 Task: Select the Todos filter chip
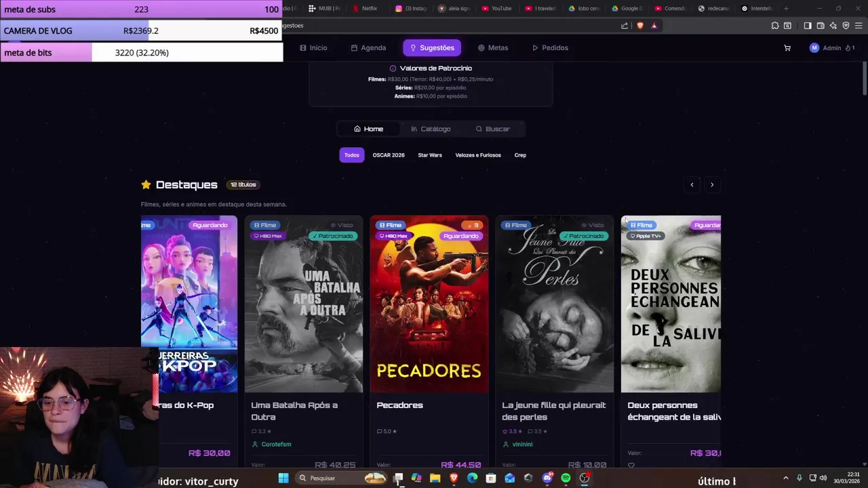click(x=351, y=155)
